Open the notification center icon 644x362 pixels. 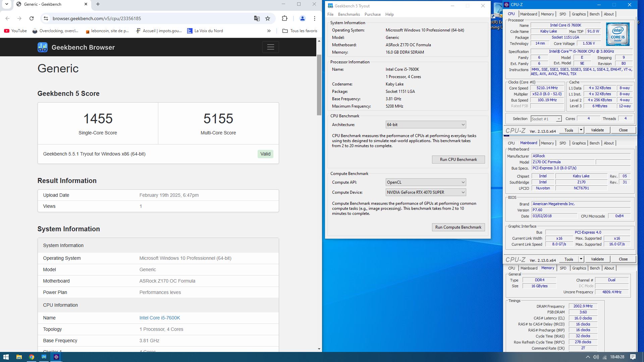pos(633,357)
